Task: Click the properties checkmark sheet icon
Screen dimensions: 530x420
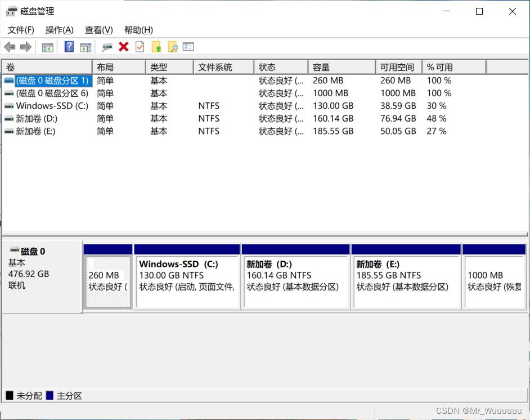Action: click(x=140, y=47)
